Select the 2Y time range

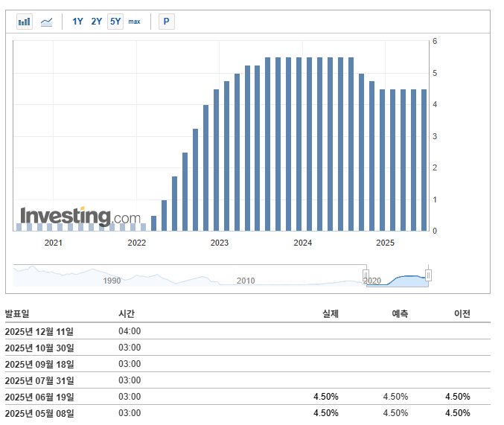point(97,22)
